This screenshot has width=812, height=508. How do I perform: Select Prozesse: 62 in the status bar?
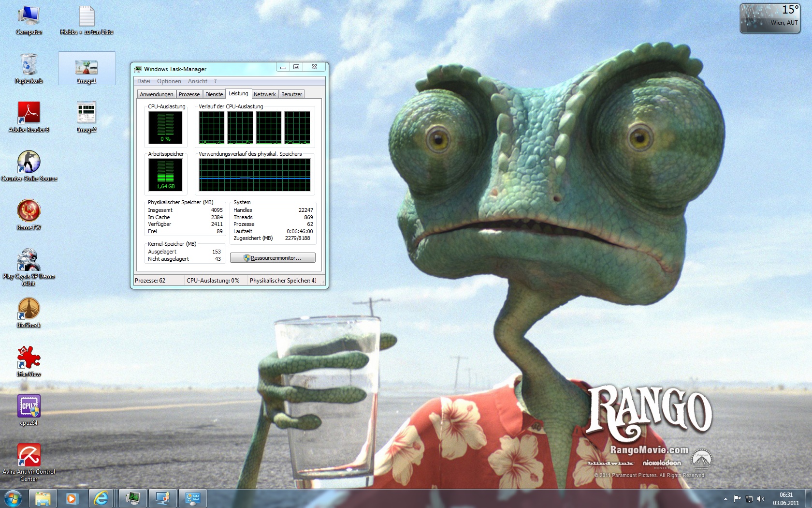(x=150, y=281)
